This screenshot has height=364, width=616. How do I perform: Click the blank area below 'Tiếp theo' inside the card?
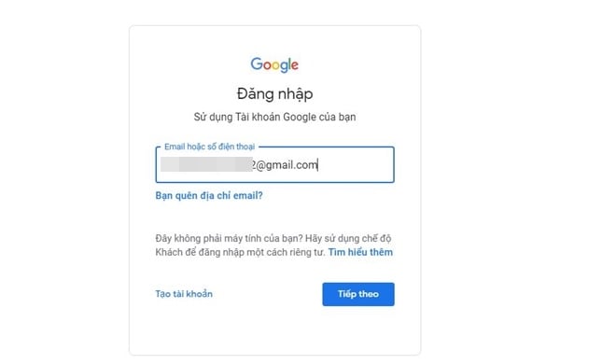(358, 329)
